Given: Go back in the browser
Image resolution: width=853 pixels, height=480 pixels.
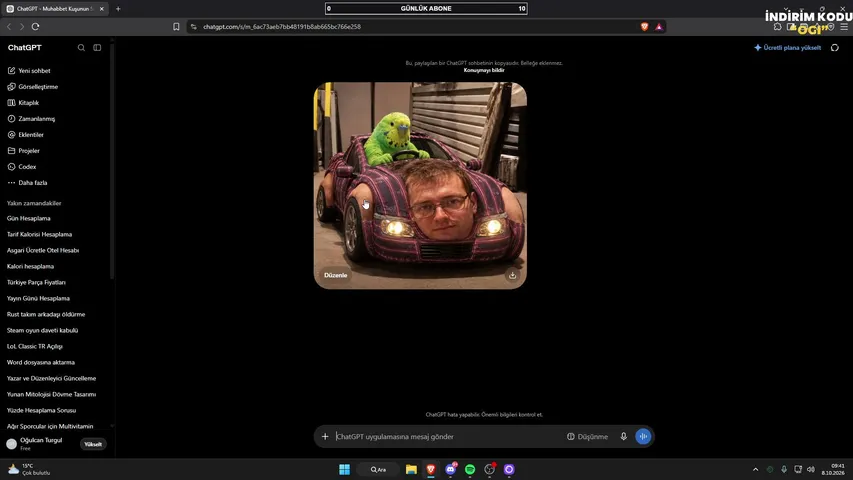Looking at the screenshot, I should coord(9,27).
